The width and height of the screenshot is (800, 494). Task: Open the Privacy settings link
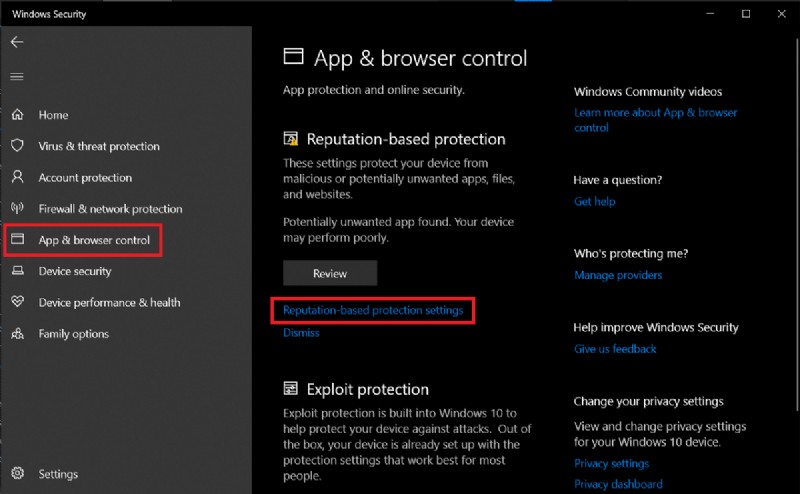[x=611, y=463]
